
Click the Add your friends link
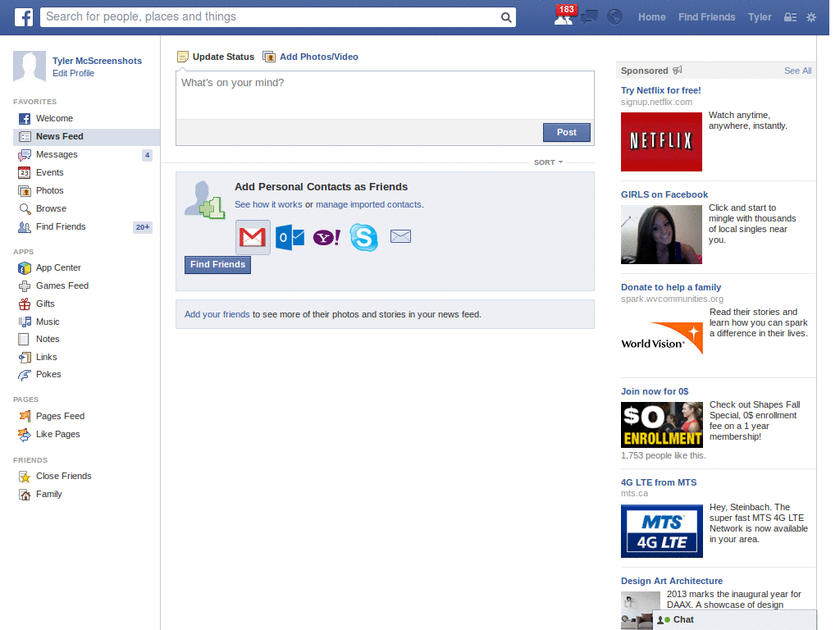[x=217, y=314]
